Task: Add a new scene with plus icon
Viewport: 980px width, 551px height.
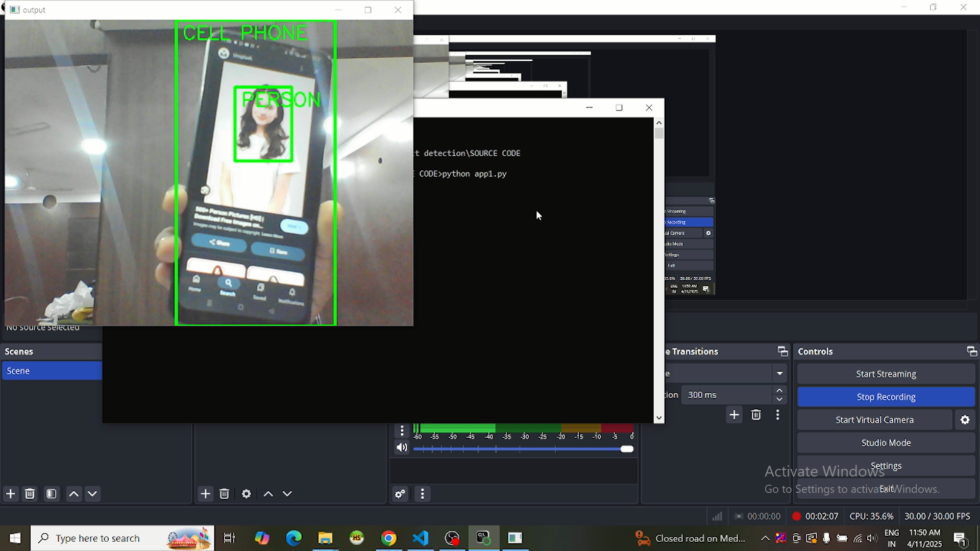Action: coord(11,494)
